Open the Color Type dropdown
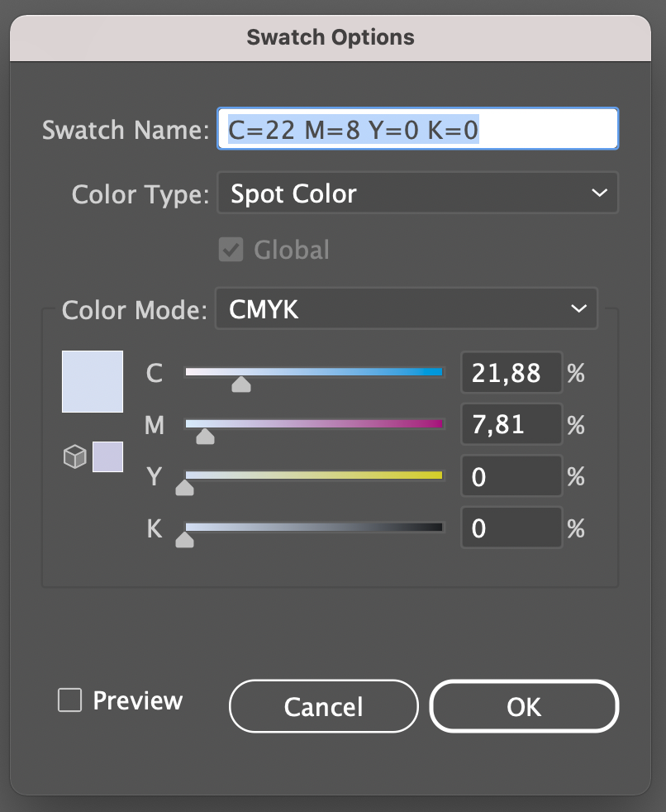This screenshot has width=666, height=812. coord(417,193)
